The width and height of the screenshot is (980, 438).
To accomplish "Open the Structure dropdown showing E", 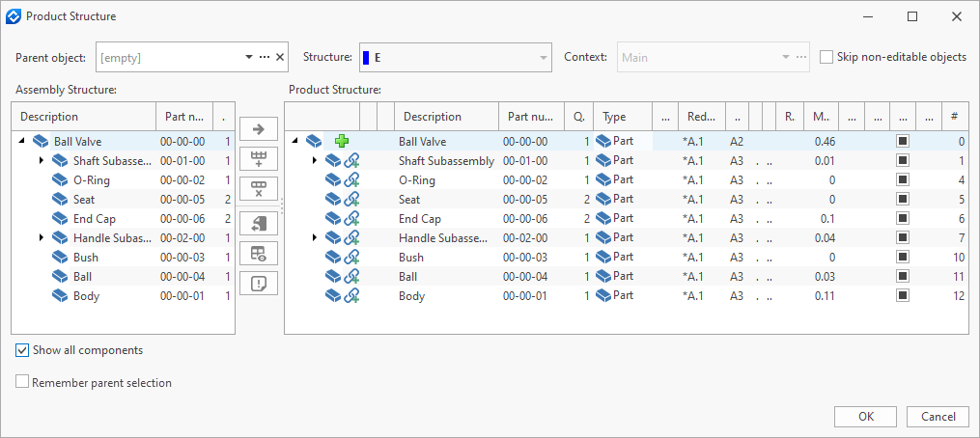I will click(544, 58).
